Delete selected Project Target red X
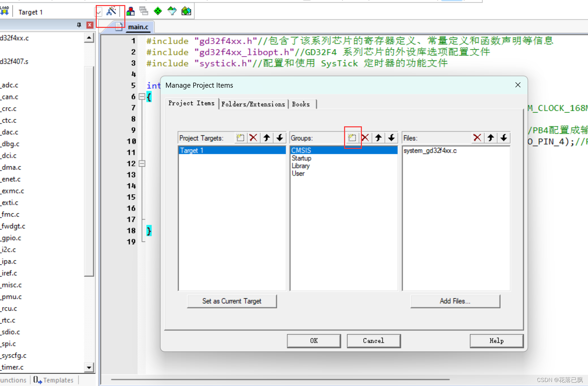 point(253,138)
